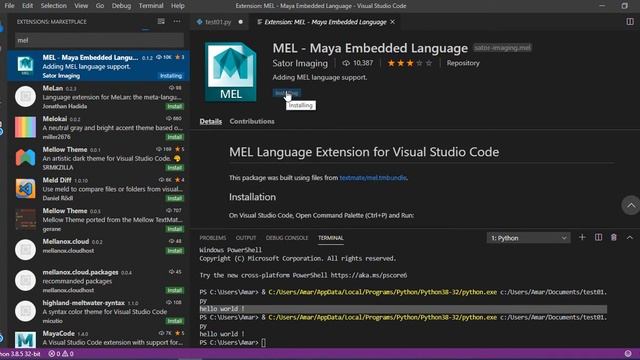Open MayaCode extension entry
Viewport: 640px width, 360px height.
[98, 338]
